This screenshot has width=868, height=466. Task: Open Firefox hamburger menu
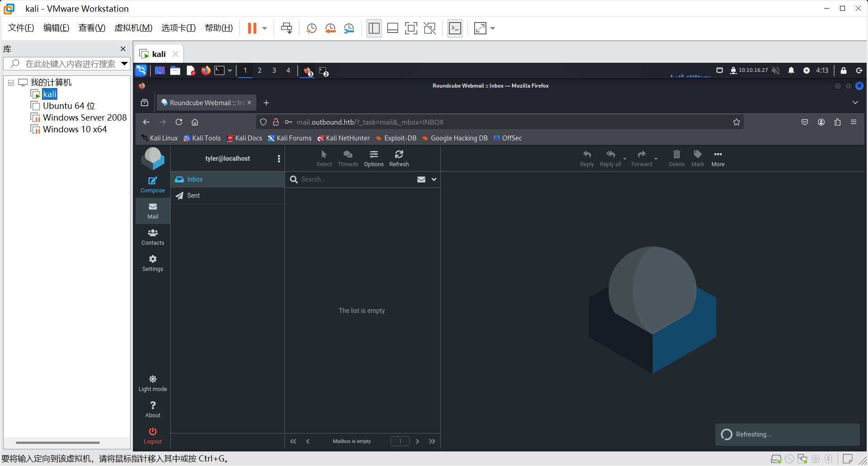853,122
